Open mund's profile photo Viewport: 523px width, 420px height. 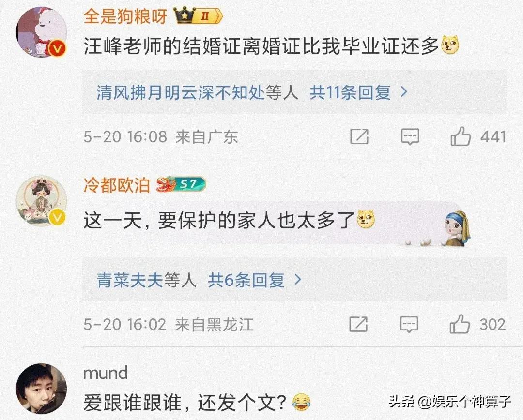coord(41,389)
